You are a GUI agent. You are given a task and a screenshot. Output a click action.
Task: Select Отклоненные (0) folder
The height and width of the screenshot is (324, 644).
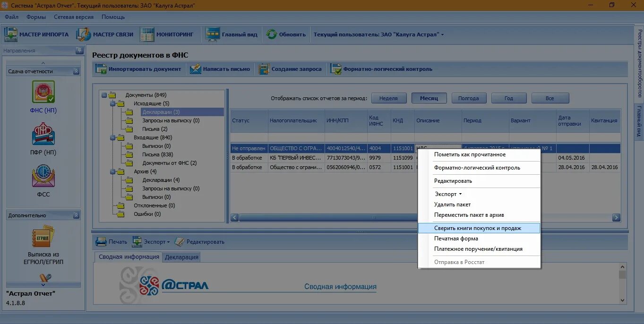[x=154, y=205]
